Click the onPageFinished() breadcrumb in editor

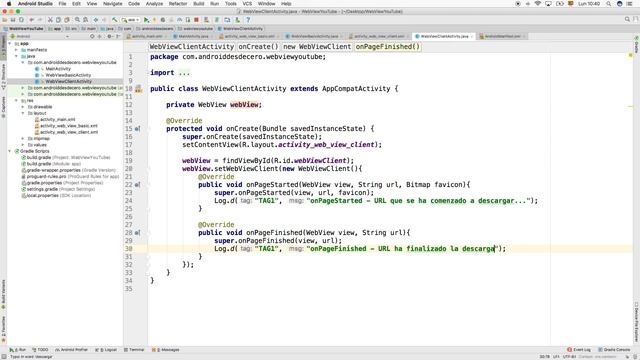click(x=387, y=47)
